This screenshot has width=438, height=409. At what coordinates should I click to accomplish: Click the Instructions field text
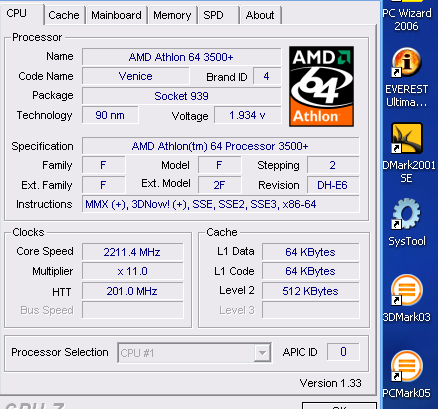201,204
